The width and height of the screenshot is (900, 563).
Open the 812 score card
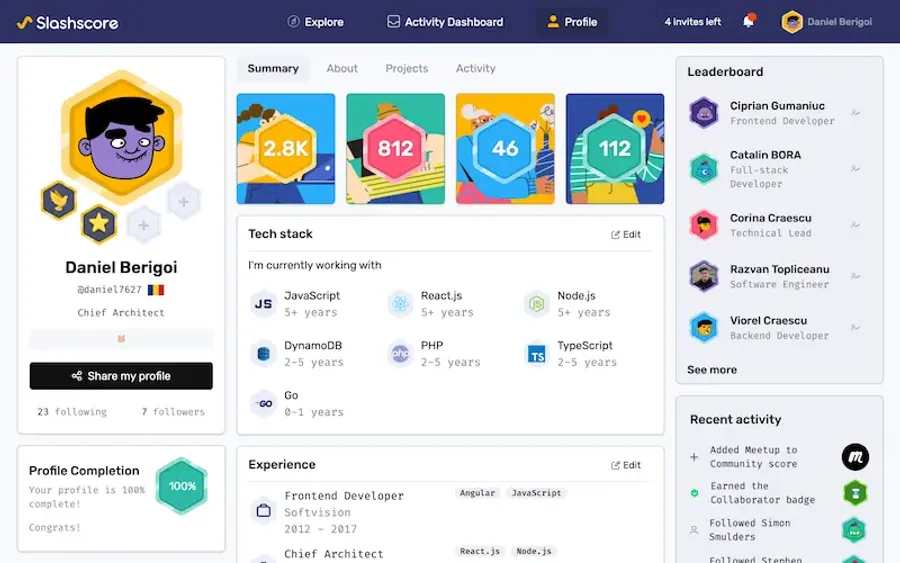point(395,149)
